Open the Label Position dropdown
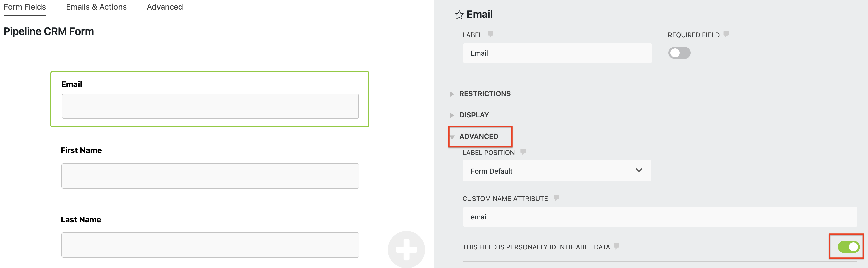868x268 pixels. tap(557, 171)
